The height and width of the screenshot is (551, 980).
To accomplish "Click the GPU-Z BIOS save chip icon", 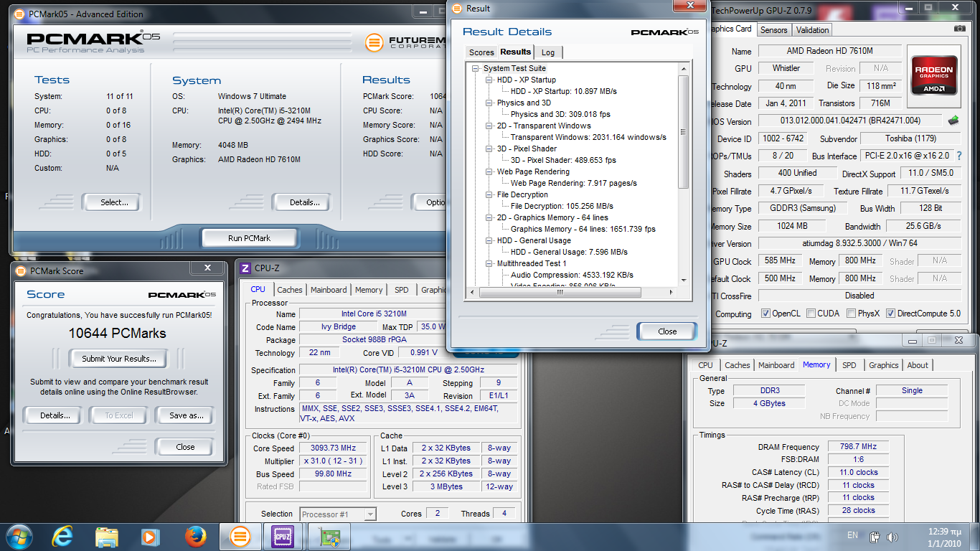I will coord(953,121).
